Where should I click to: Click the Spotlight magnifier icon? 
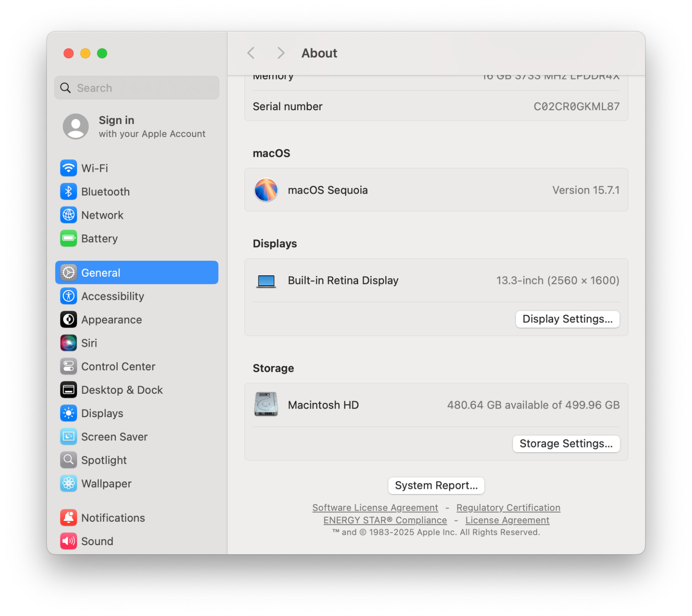coord(68,460)
